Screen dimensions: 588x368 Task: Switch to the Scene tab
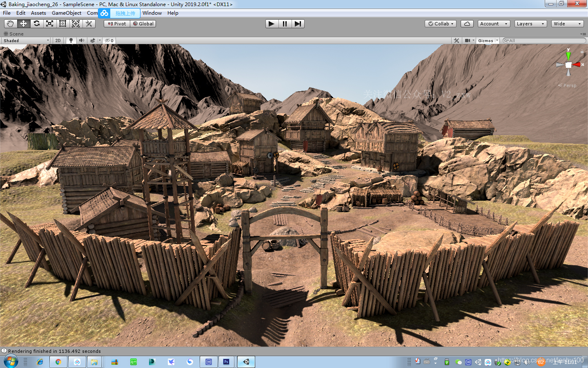point(13,34)
